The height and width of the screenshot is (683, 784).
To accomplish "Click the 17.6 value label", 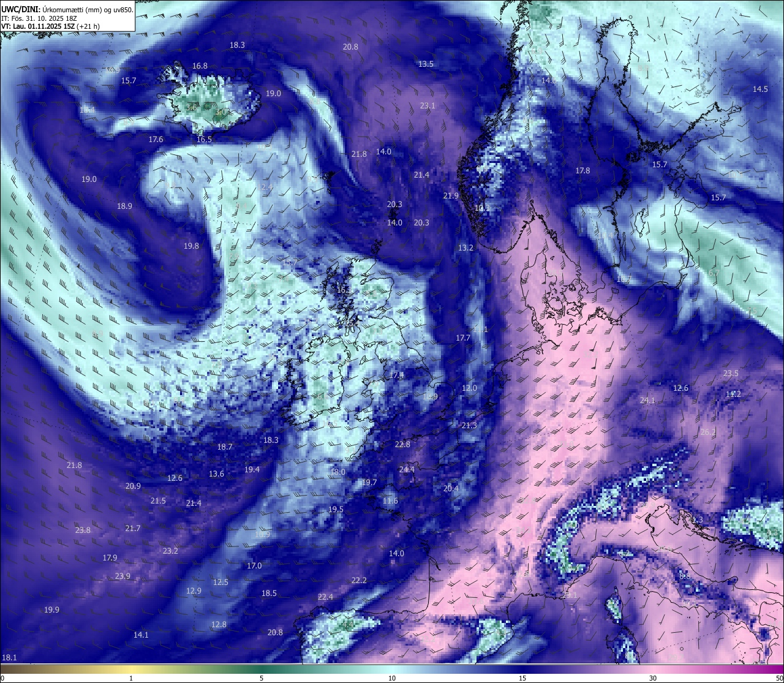I will pyautogui.click(x=156, y=139).
